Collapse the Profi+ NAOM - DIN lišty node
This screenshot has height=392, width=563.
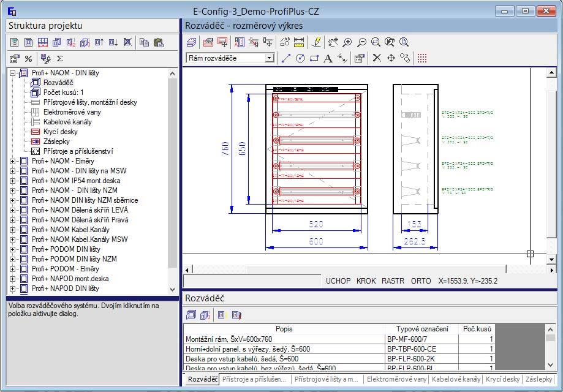[13, 73]
